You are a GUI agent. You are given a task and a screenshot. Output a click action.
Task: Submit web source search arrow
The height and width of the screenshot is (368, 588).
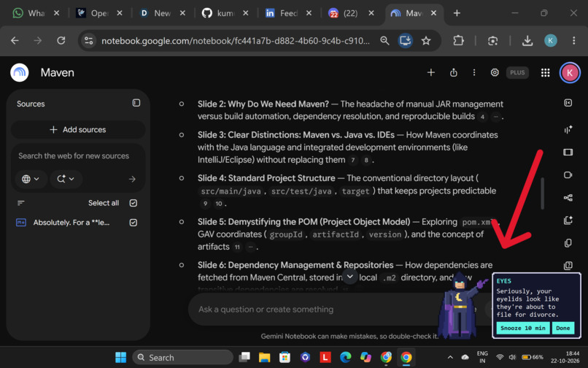click(132, 179)
